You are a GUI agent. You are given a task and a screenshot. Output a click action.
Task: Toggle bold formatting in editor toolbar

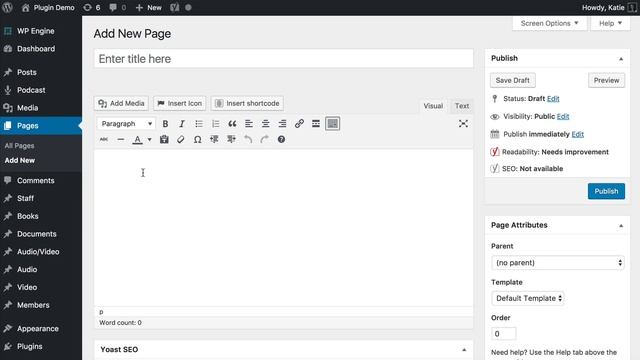(x=165, y=124)
